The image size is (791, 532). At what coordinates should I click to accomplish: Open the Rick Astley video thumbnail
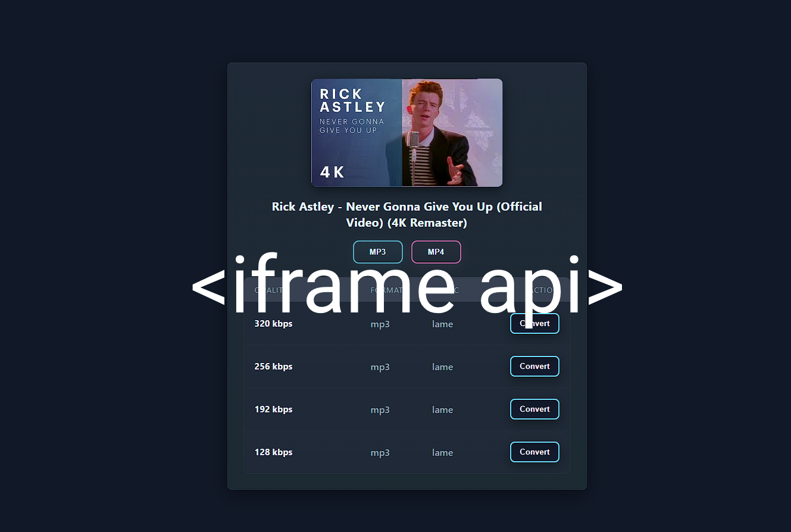pos(407,133)
